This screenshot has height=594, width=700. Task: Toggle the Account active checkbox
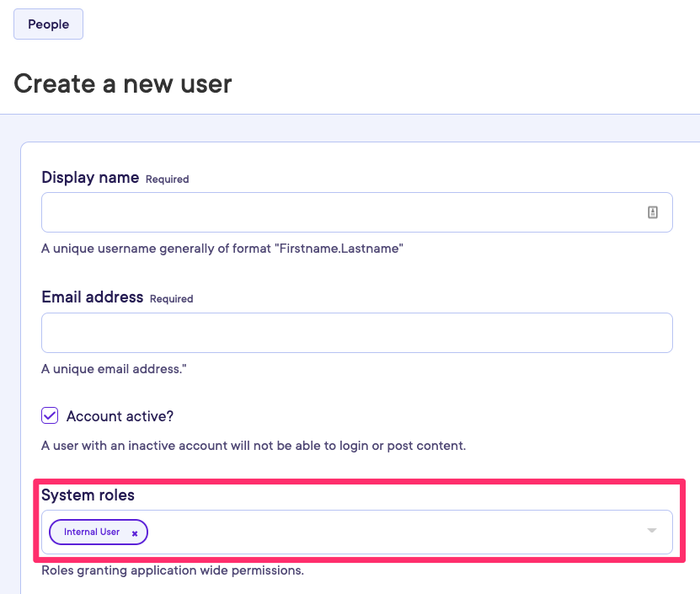tap(51, 416)
